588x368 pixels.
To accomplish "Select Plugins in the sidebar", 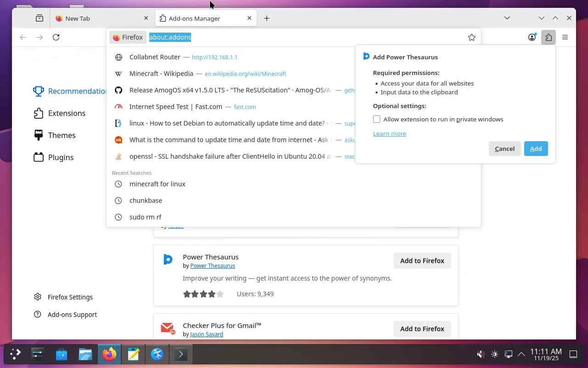I will pyautogui.click(x=53, y=157).
